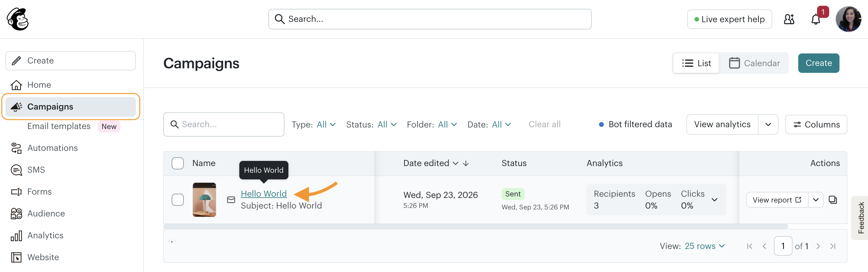This screenshot has height=272, width=868.
Task: Expand View report options arrow
Action: 816,200
